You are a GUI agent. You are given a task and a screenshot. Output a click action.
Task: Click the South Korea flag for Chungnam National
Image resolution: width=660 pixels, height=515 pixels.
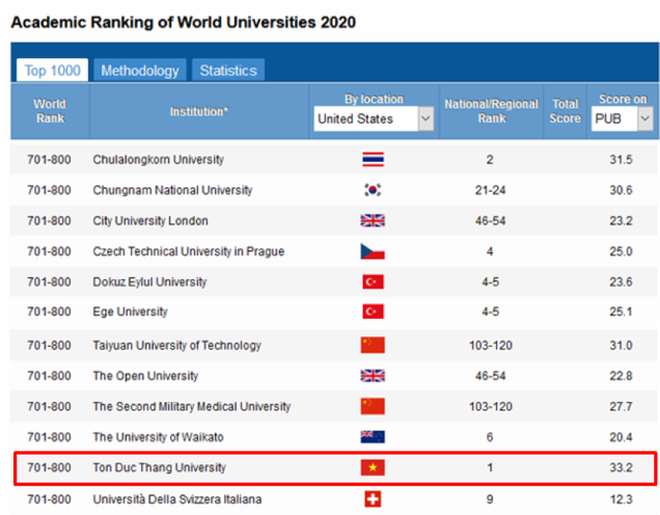pyautogui.click(x=373, y=190)
